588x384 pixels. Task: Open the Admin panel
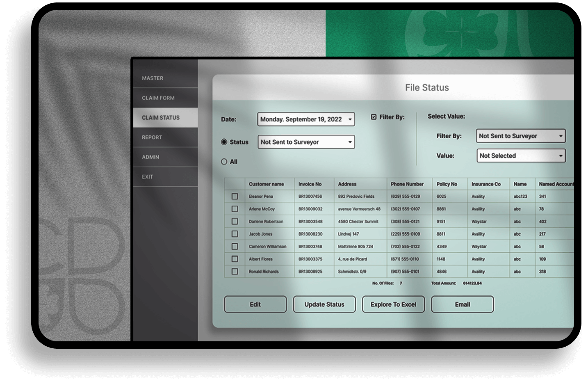(166, 157)
